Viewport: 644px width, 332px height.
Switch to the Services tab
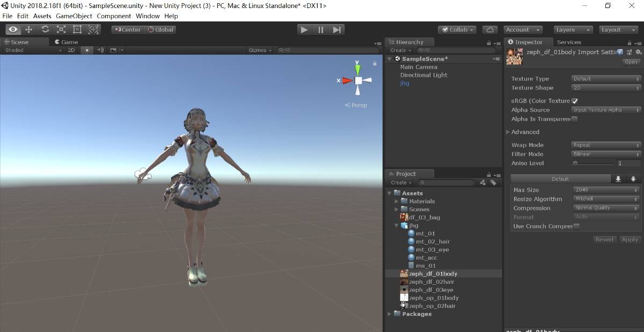[x=569, y=42]
